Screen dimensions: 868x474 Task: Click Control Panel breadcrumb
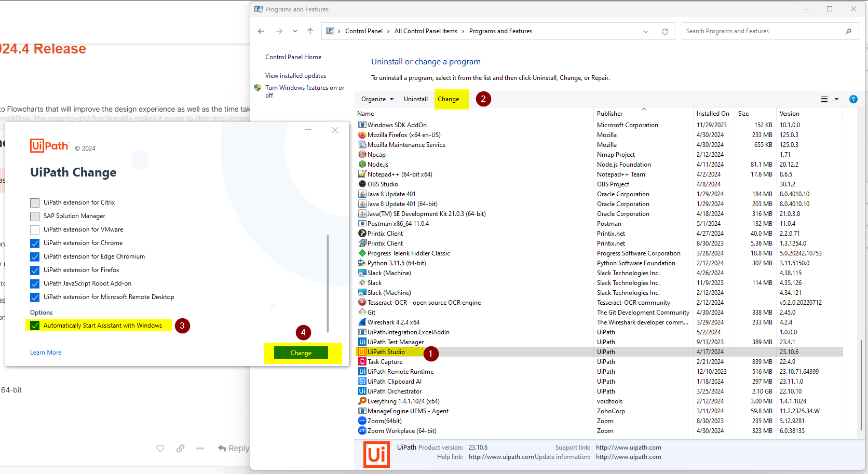364,31
